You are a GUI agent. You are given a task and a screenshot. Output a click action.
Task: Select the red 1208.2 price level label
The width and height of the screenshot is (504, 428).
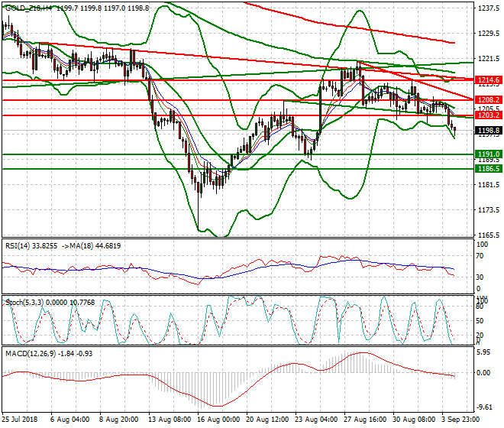(487, 100)
